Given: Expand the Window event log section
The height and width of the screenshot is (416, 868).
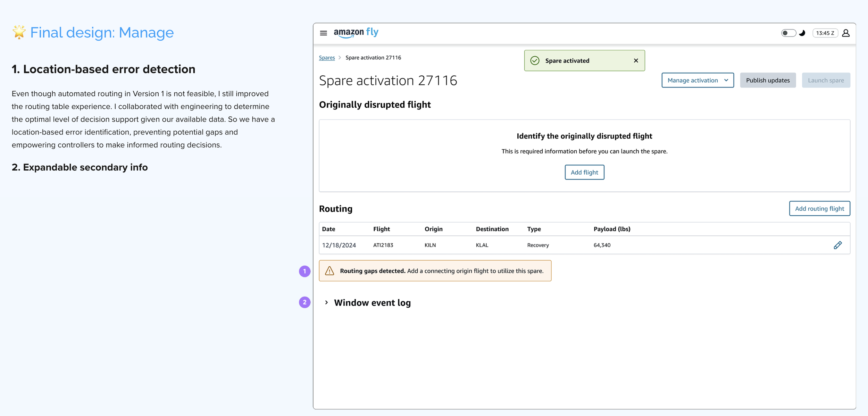Looking at the screenshot, I should pyautogui.click(x=326, y=302).
